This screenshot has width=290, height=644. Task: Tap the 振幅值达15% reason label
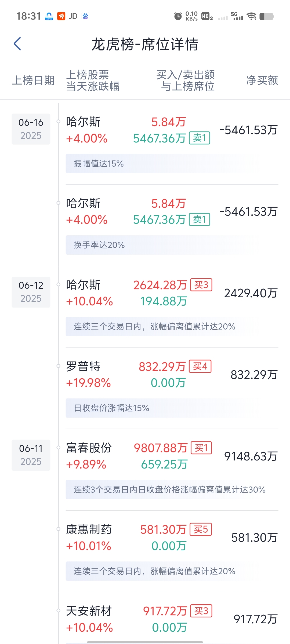[x=99, y=164]
